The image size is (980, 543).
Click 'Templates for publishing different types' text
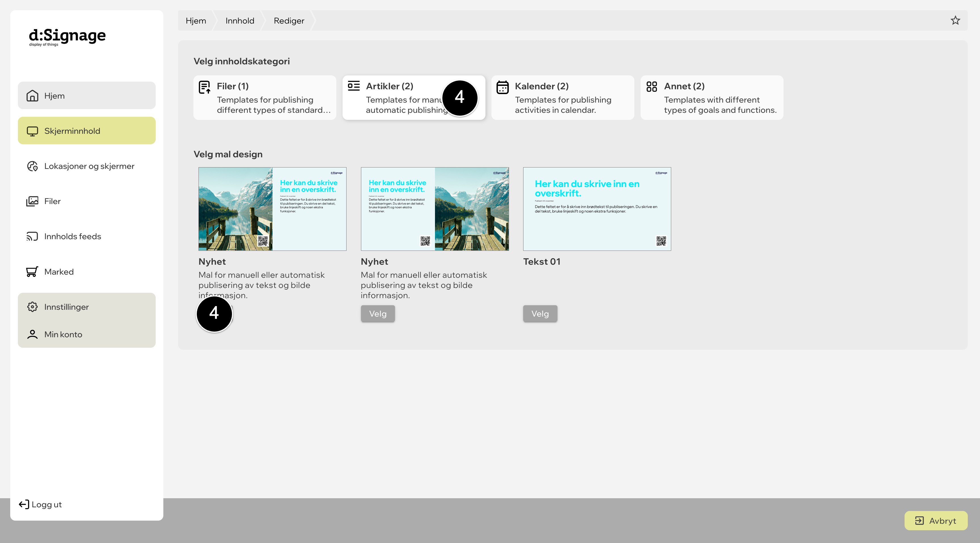click(x=274, y=105)
